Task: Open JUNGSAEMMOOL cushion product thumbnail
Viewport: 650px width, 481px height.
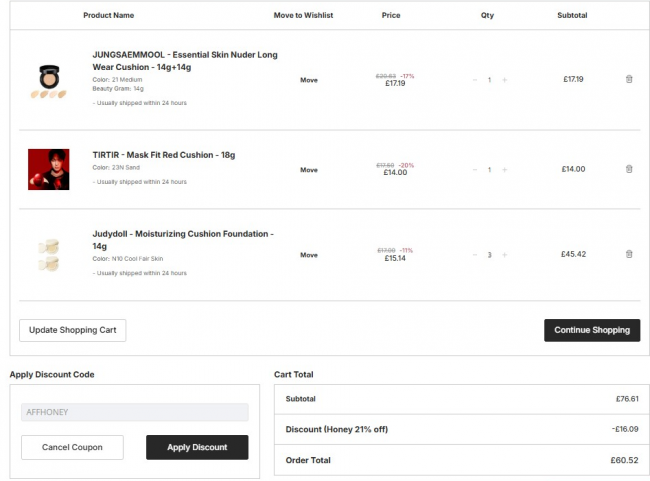Action: [x=48, y=80]
